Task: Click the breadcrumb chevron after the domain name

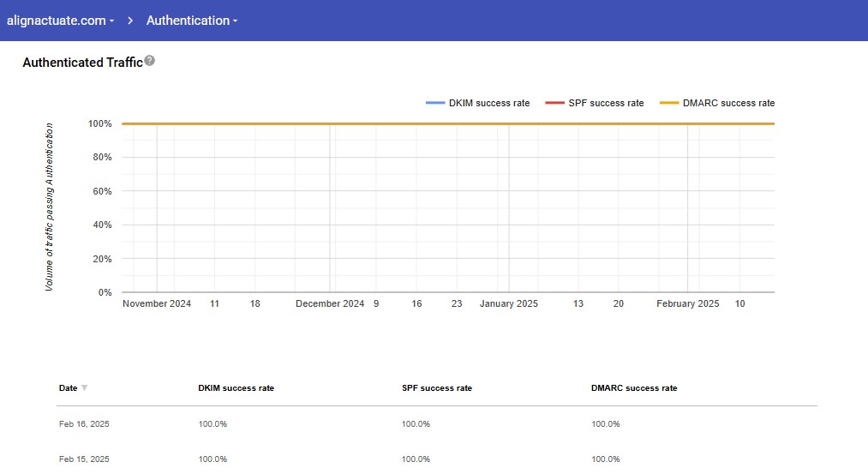Action: tap(130, 21)
